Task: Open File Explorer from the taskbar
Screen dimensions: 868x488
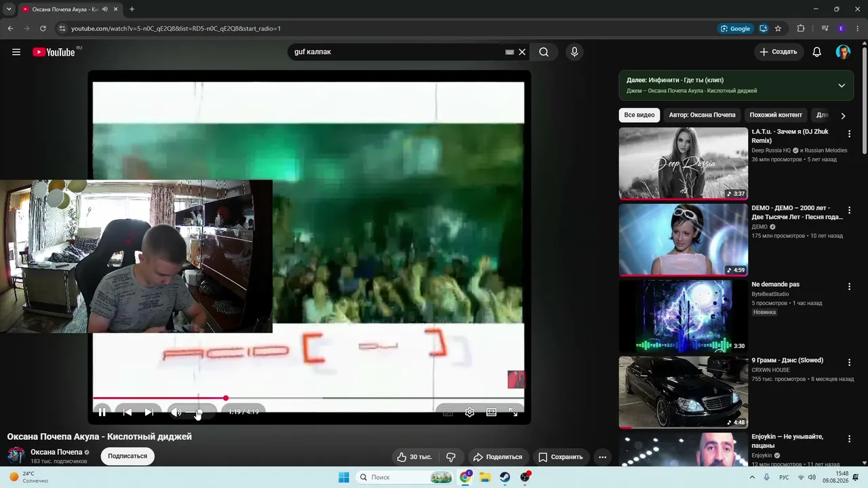Action: [485, 477]
